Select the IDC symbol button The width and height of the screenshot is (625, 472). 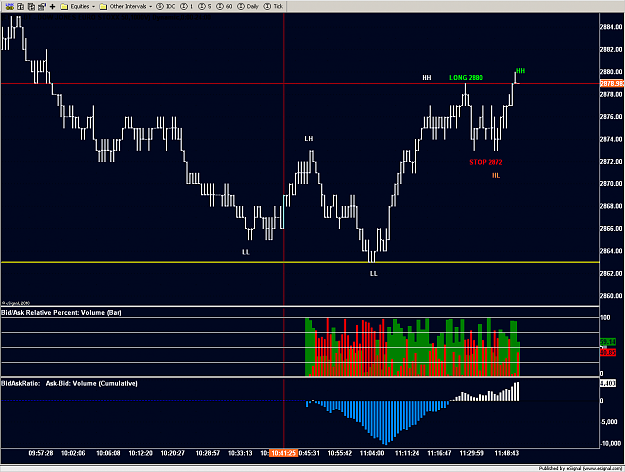pos(166,6)
